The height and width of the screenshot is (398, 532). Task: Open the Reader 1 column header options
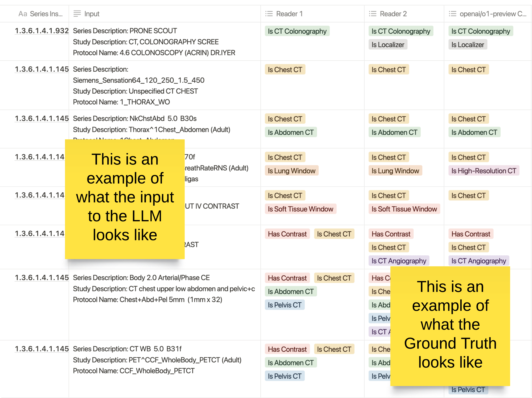[x=289, y=14]
